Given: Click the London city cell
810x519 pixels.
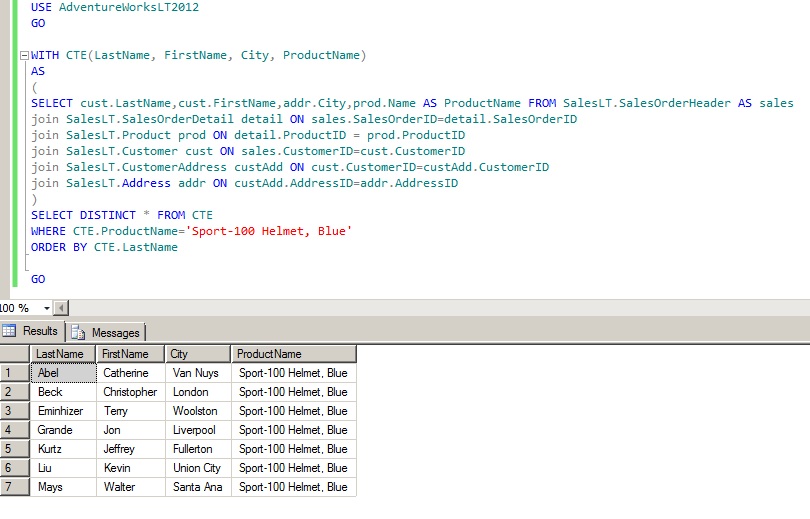Looking at the screenshot, I should click(198, 392).
